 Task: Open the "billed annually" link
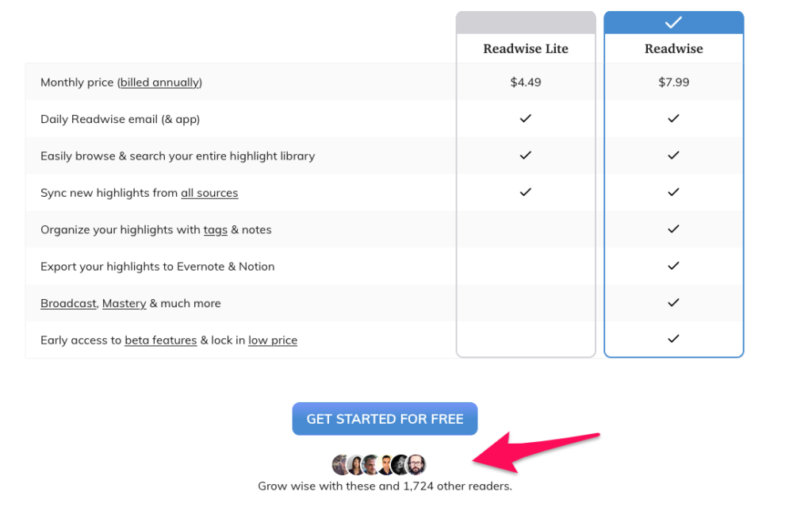[x=161, y=83]
